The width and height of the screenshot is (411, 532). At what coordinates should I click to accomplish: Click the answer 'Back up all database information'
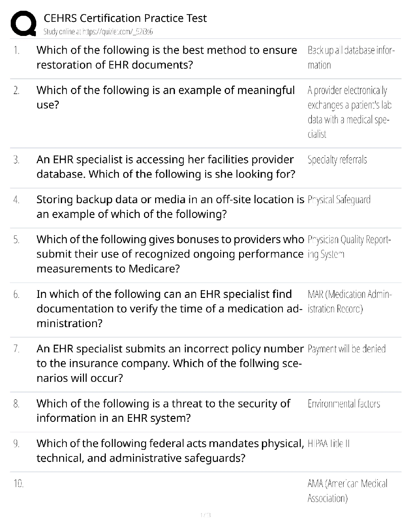[351, 57]
